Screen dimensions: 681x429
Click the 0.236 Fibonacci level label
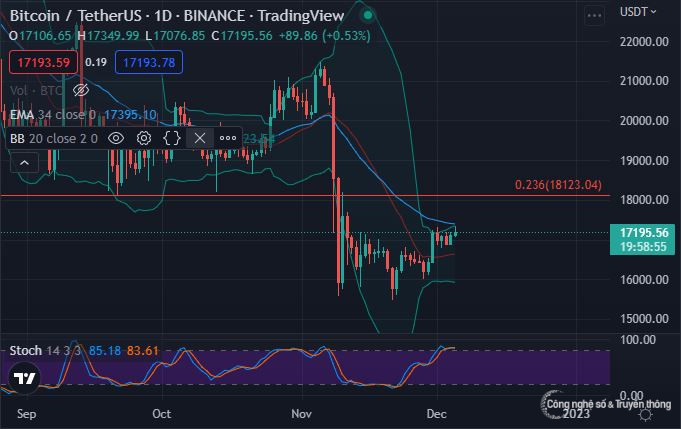point(558,185)
